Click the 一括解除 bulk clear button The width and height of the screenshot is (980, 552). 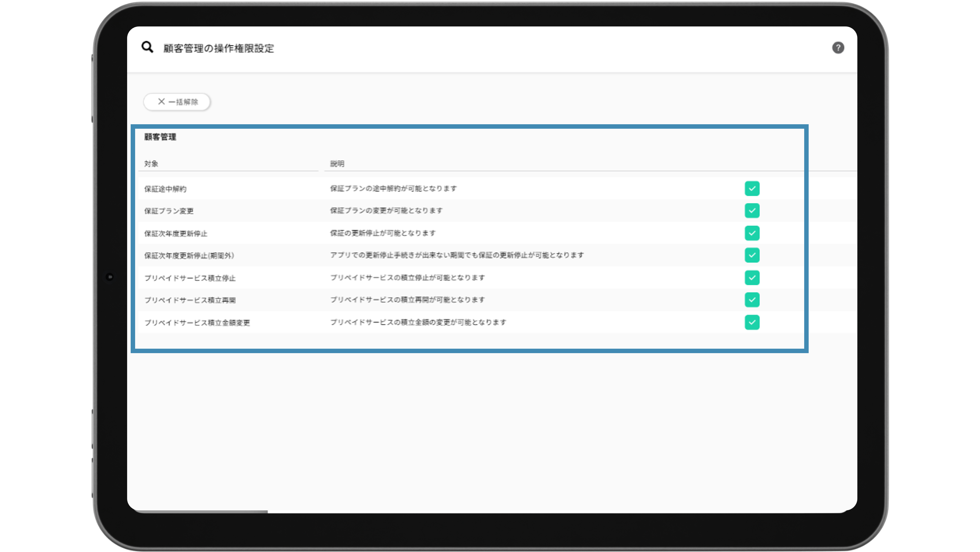[177, 102]
